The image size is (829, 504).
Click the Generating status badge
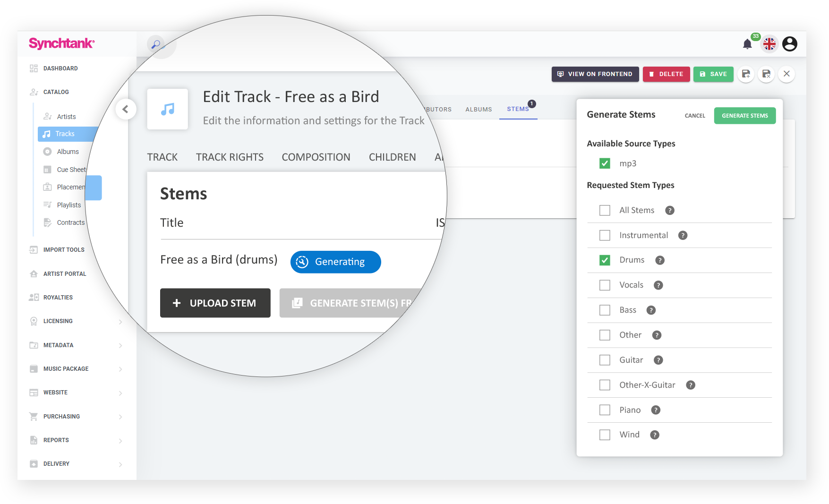coord(336,262)
